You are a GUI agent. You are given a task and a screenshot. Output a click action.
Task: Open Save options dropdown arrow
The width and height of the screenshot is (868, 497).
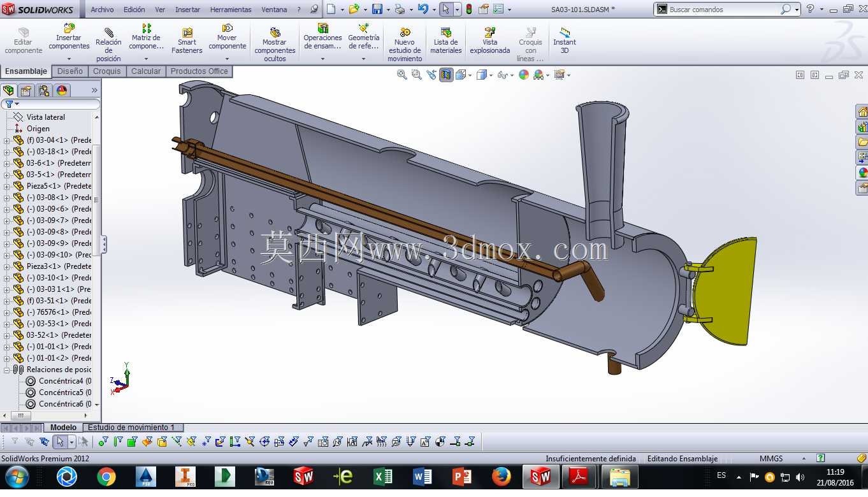click(387, 10)
